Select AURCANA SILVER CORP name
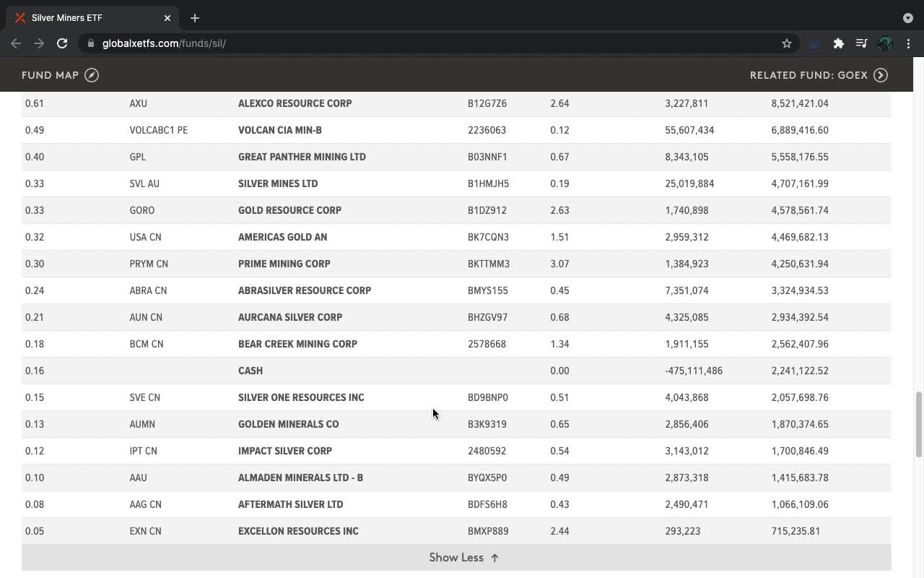 [290, 317]
